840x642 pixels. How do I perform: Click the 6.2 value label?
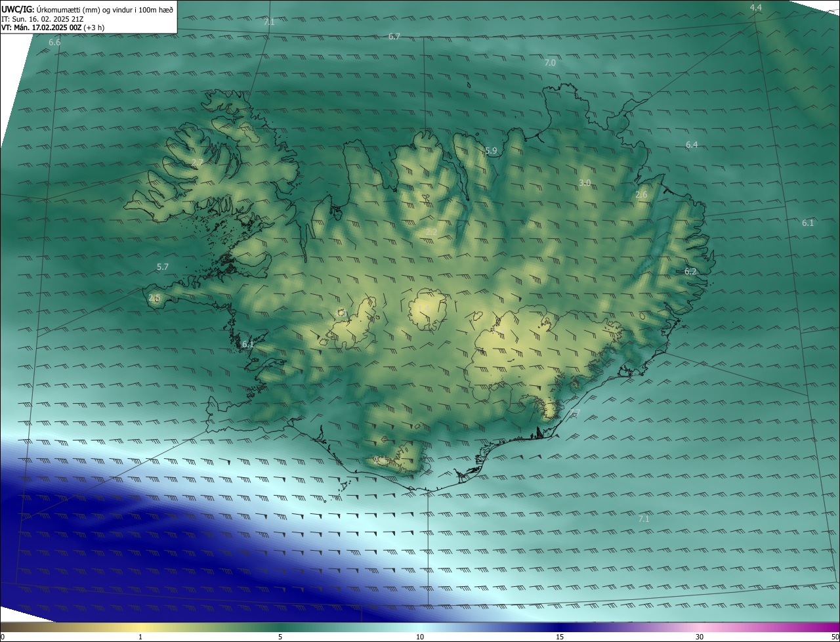[690, 272]
